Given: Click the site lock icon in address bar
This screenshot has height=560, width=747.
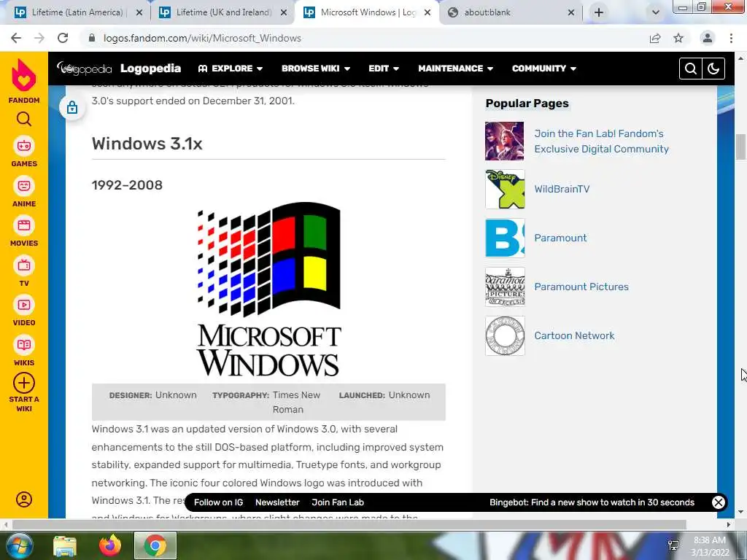Looking at the screenshot, I should coord(92,38).
